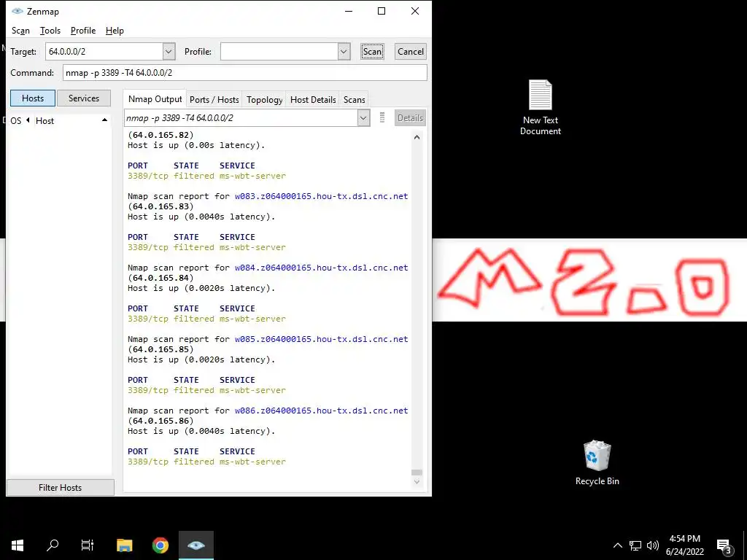Open the Scan menu
Screen dimensions: 747x560
tap(20, 31)
